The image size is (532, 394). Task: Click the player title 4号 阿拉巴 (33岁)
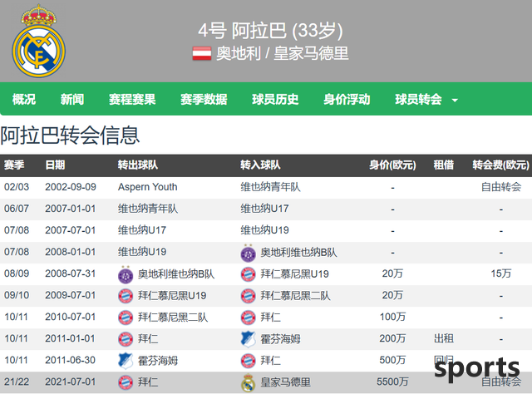(270, 31)
